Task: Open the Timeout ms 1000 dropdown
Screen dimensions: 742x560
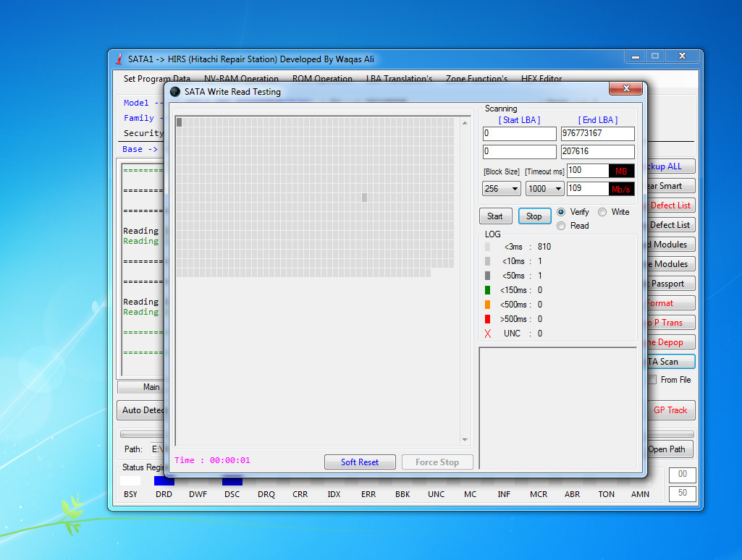Action: [544, 189]
